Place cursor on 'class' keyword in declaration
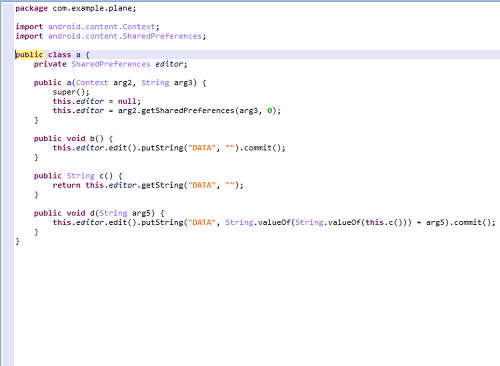Screen dimensions: 500x366 [59, 55]
